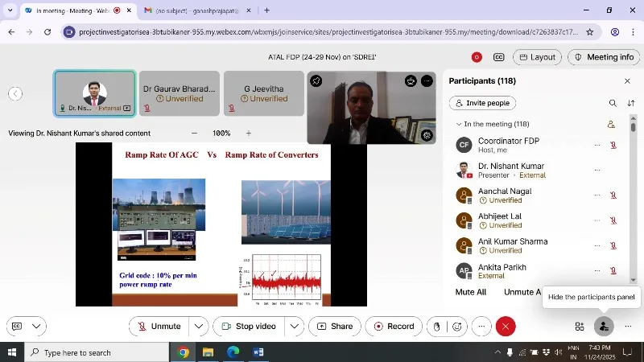Zoom in shared content with plus
The image size is (644, 362).
[x=248, y=134]
